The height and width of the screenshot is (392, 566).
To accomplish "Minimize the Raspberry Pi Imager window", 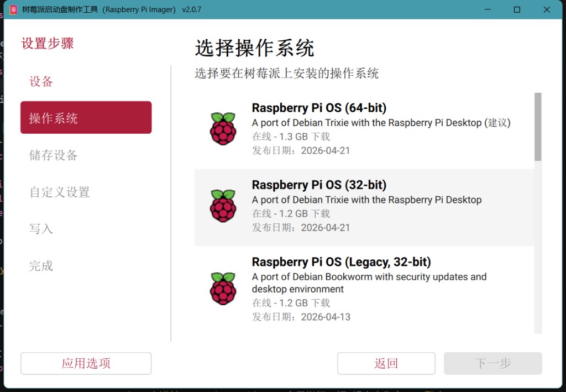I will 486,9.
